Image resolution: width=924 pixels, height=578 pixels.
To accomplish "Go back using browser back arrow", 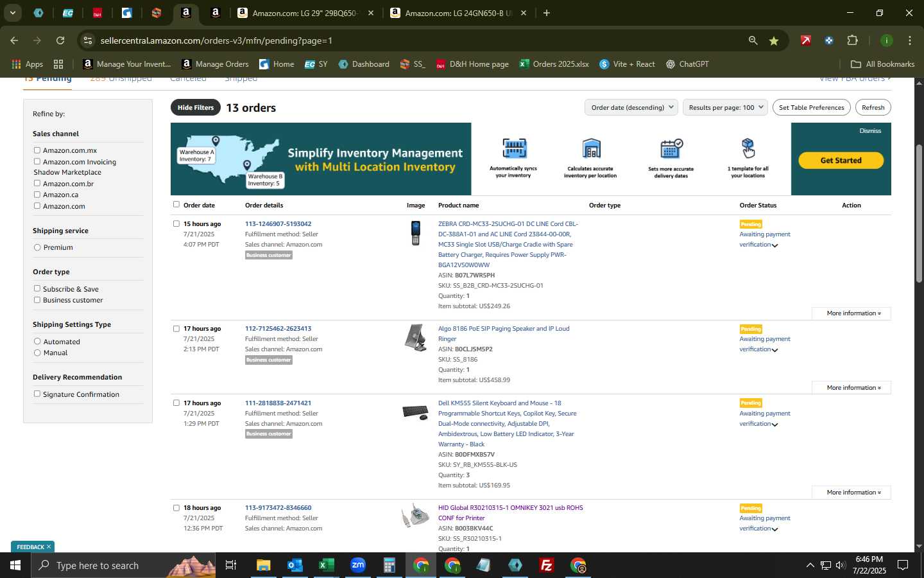I will (x=14, y=40).
